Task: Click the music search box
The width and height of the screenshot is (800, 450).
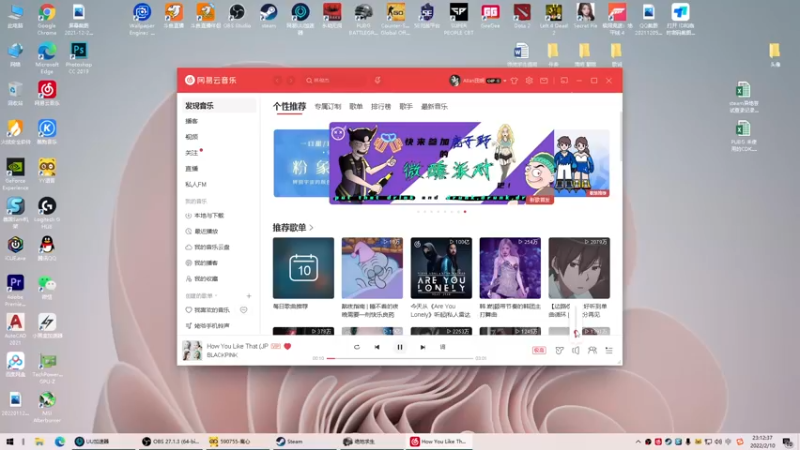Action: point(335,81)
